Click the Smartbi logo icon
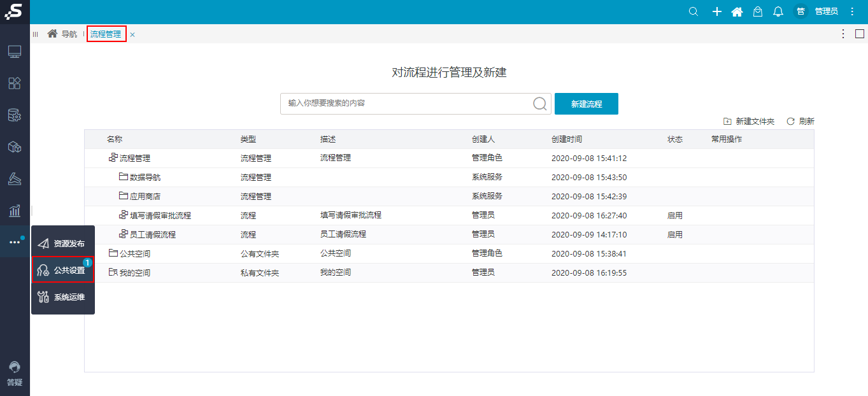The image size is (868, 396). 14,11
